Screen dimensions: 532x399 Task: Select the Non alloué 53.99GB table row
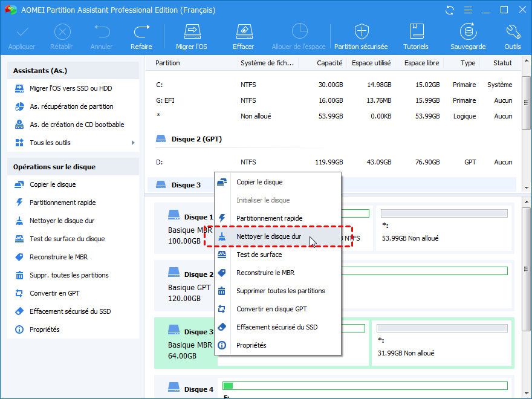pos(332,116)
